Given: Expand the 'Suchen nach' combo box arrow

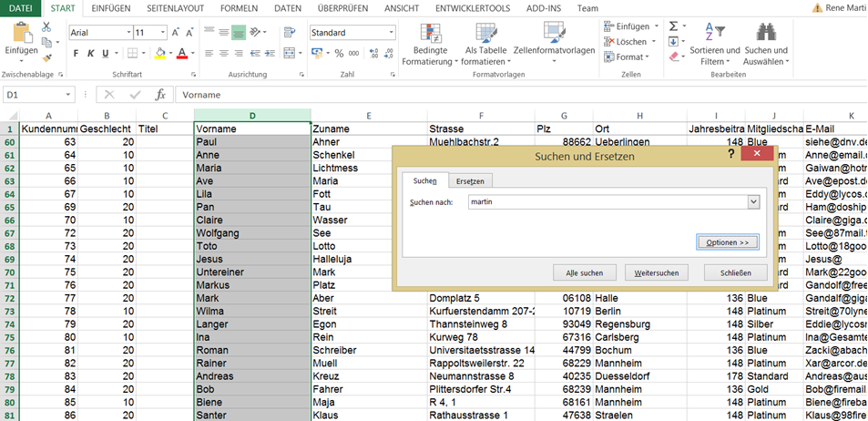Looking at the screenshot, I should click(x=753, y=202).
